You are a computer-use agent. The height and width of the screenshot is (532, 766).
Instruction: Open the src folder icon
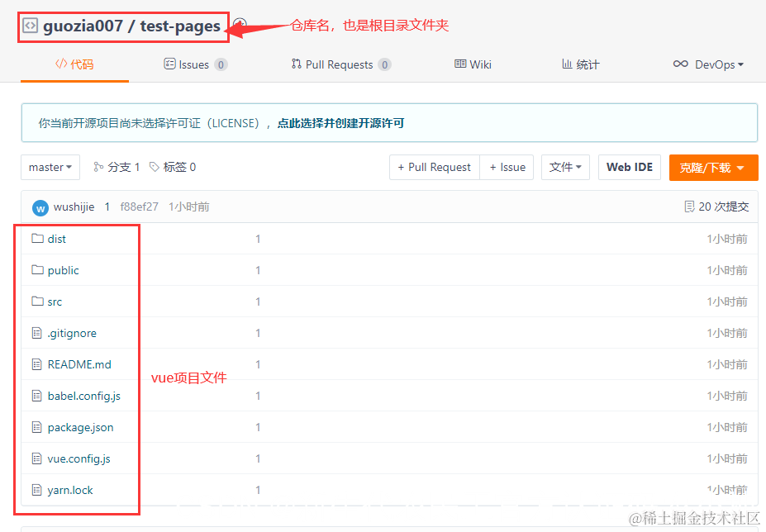(x=38, y=301)
